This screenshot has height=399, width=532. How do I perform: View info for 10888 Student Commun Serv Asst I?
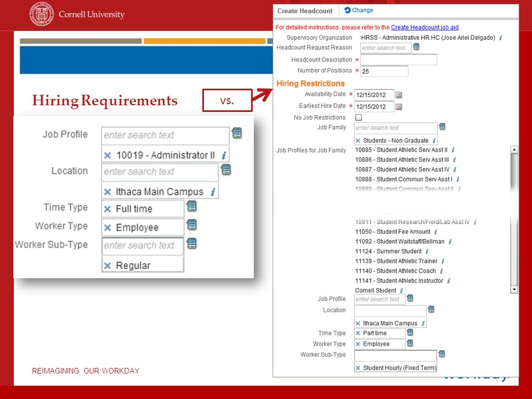458,179
